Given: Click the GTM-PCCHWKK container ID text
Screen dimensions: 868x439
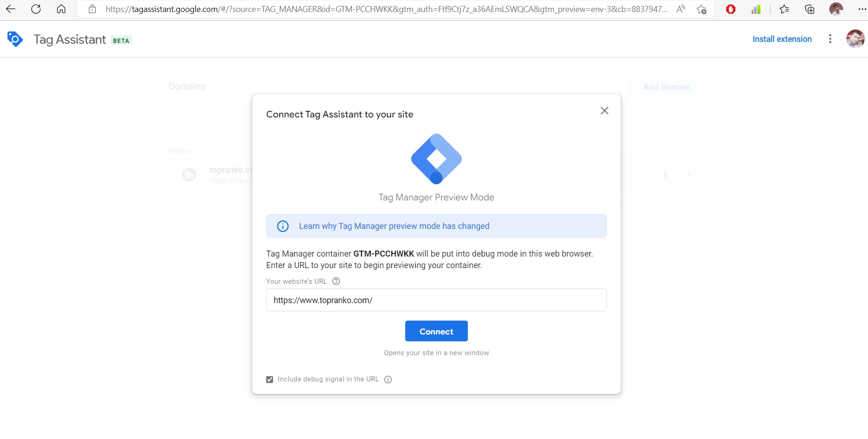Looking at the screenshot, I should coord(384,254).
